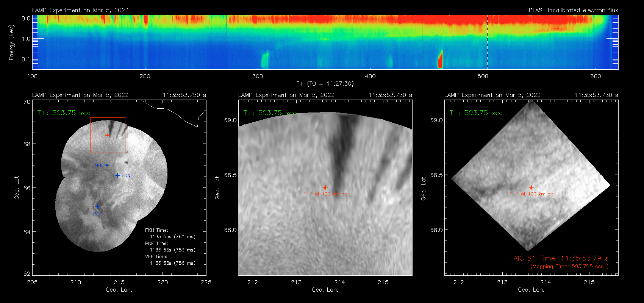Click '11:35:53.750 s' timestamp above right panel
Screen dimensions: 644x303
(597, 95)
